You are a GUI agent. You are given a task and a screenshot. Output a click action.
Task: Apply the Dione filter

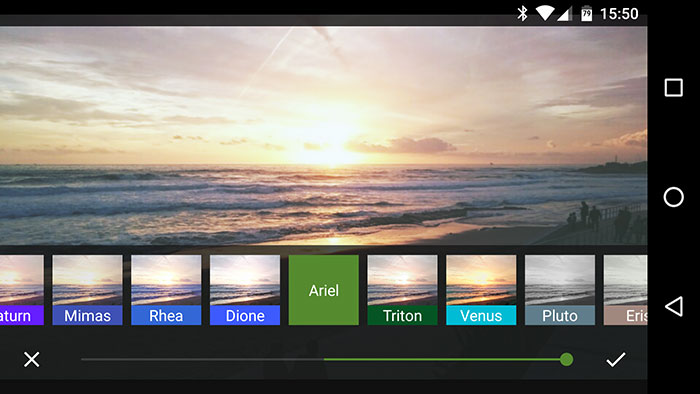coord(245,290)
